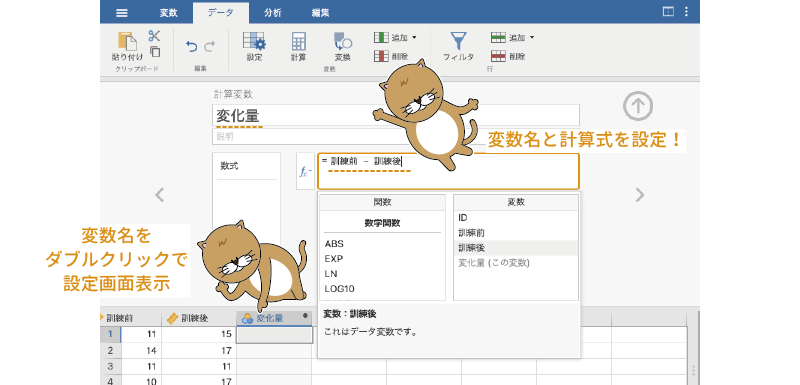Screen dimensions: 800x385
Task: Open the fx formula functions button
Action: pos(305,171)
